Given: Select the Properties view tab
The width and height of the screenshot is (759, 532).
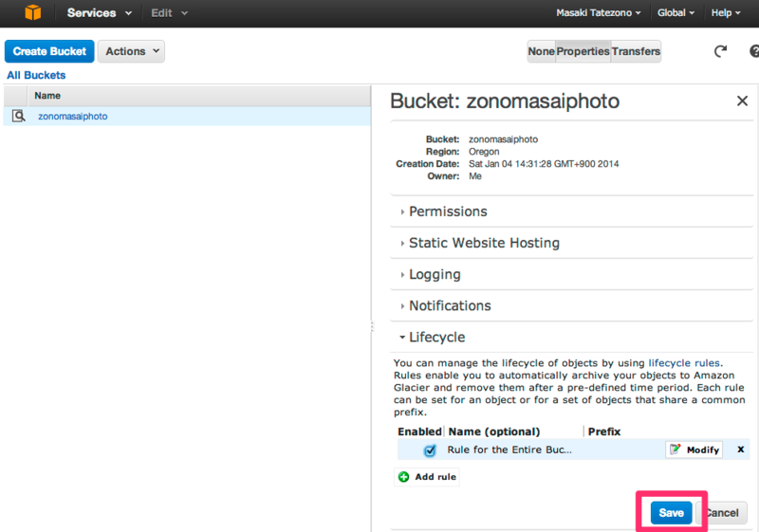Looking at the screenshot, I should click(583, 51).
